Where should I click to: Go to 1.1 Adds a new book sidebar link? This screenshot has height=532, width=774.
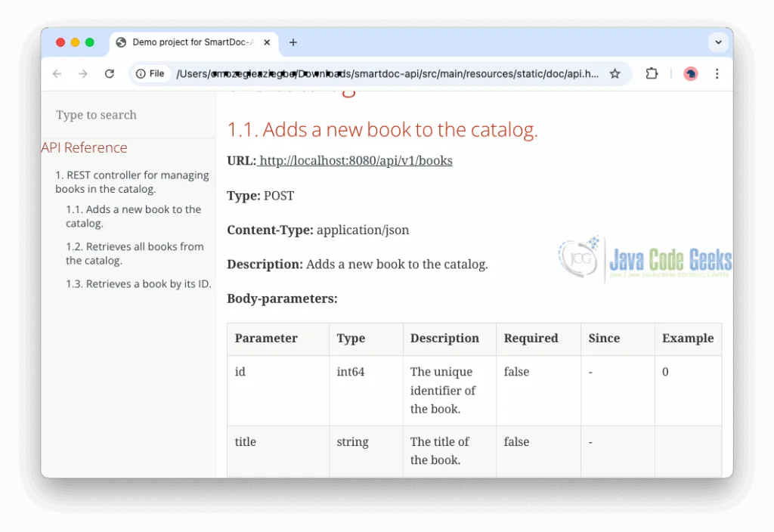point(133,216)
